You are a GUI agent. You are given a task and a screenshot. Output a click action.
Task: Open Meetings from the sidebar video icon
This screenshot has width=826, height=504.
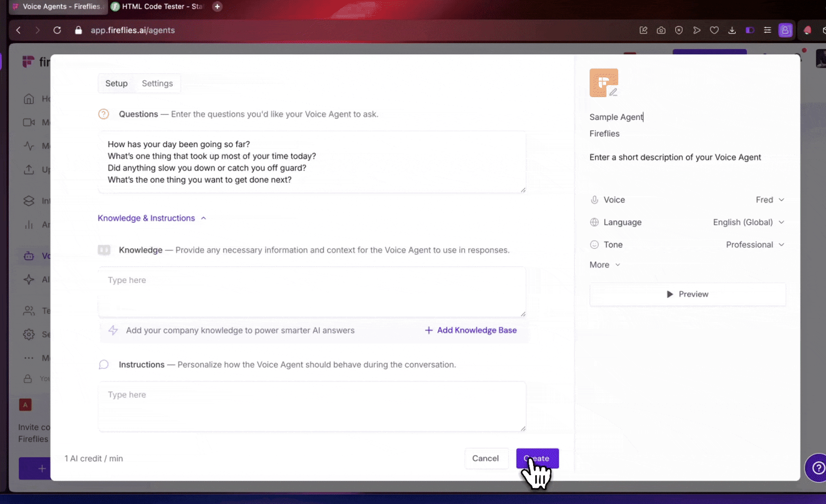(29, 122)
